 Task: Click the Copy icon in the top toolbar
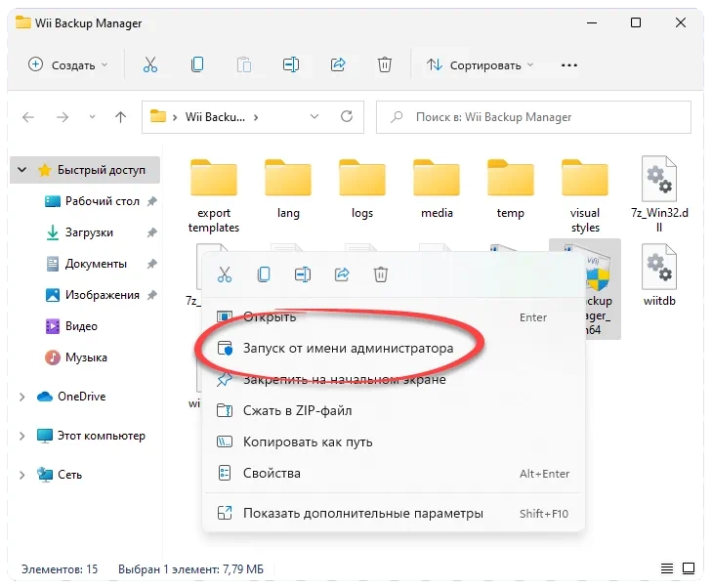click(x=197, y=64)
